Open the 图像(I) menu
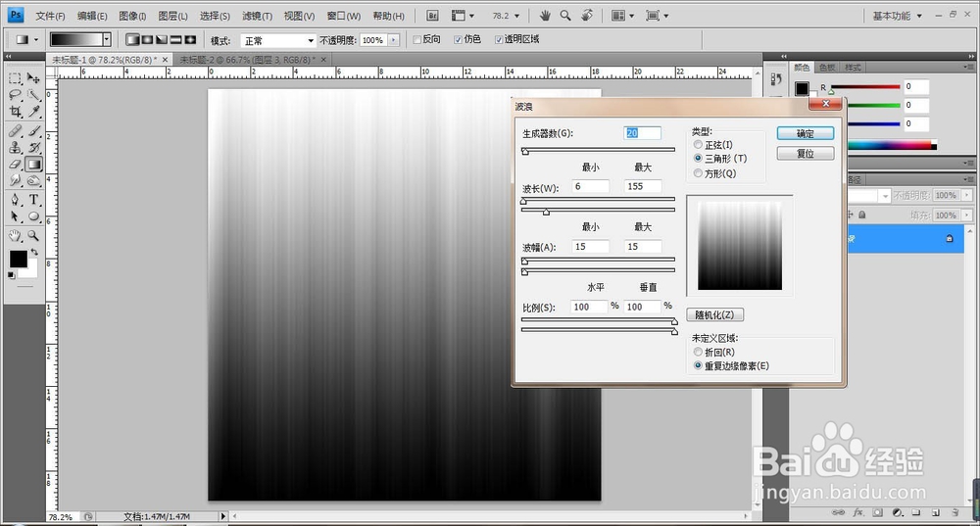This screenshot has height=526, width=980. [x=132, y=17]
